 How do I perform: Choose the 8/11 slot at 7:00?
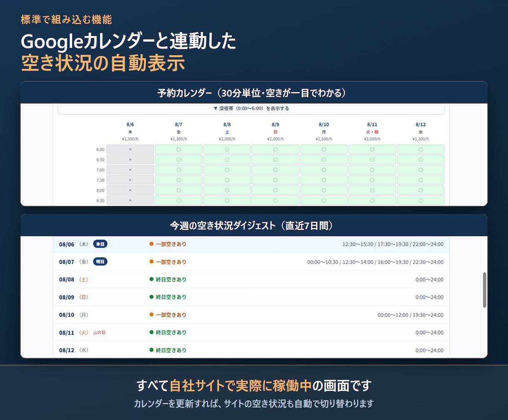[x=372, y=170]
